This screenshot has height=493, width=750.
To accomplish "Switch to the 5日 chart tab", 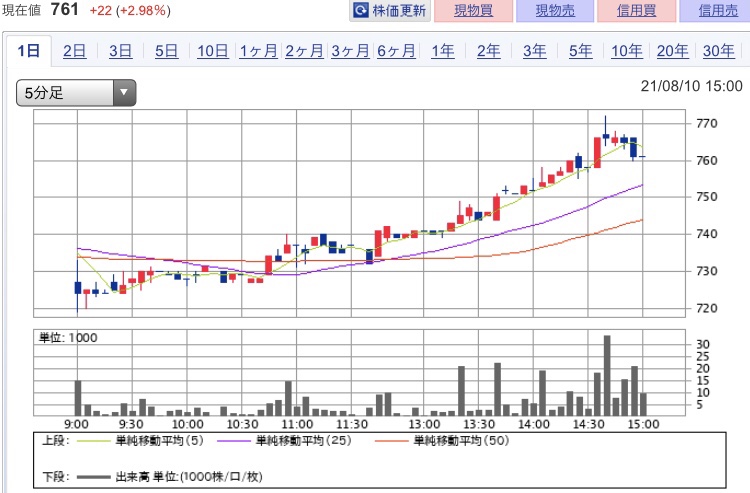I will coord(166,50).
